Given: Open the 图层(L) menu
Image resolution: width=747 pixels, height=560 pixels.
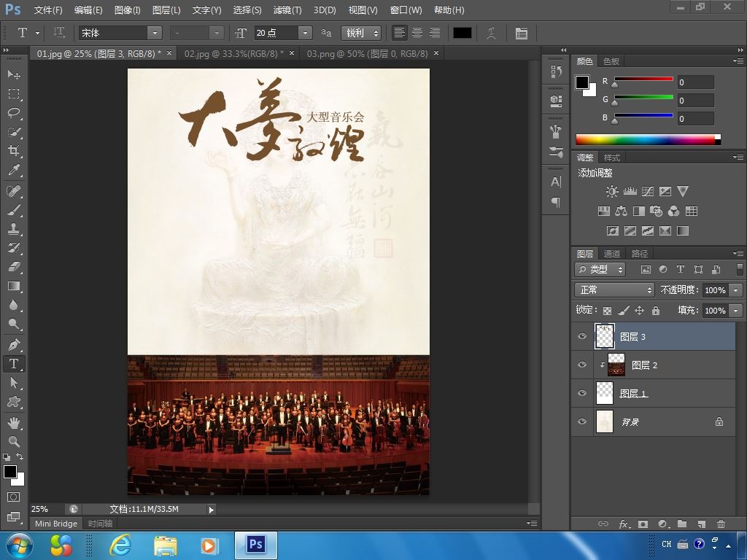Looking at the screenshot, I should (166, 10).
